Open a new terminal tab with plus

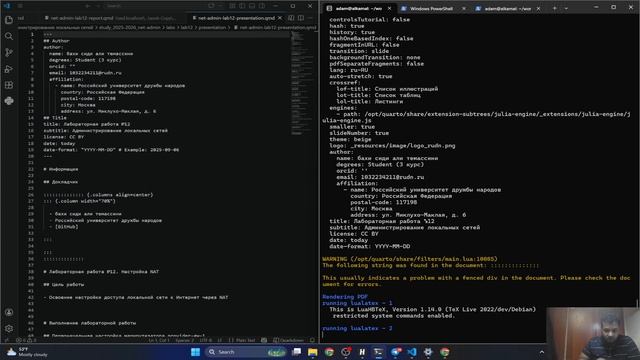(554, 8)
